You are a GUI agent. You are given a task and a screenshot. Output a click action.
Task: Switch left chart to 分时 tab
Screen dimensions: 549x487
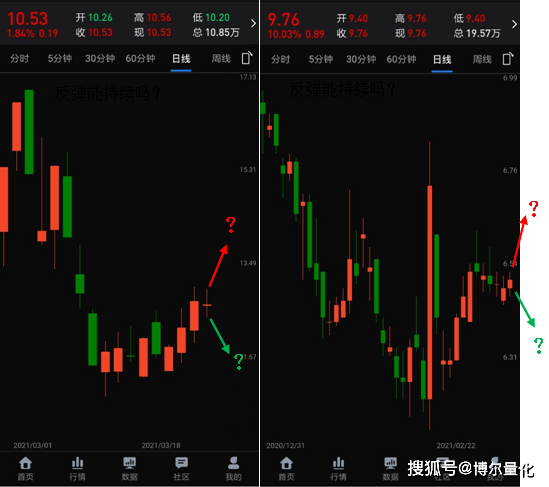click(x=19, y=58)
